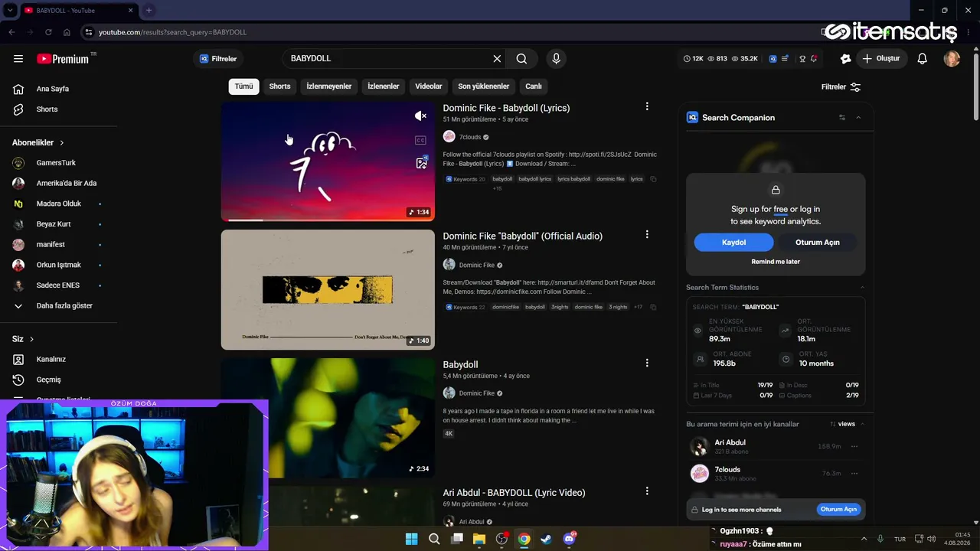Open the notifications bell
The width and height of the screenshot is (980, 551).
point(923,59)
